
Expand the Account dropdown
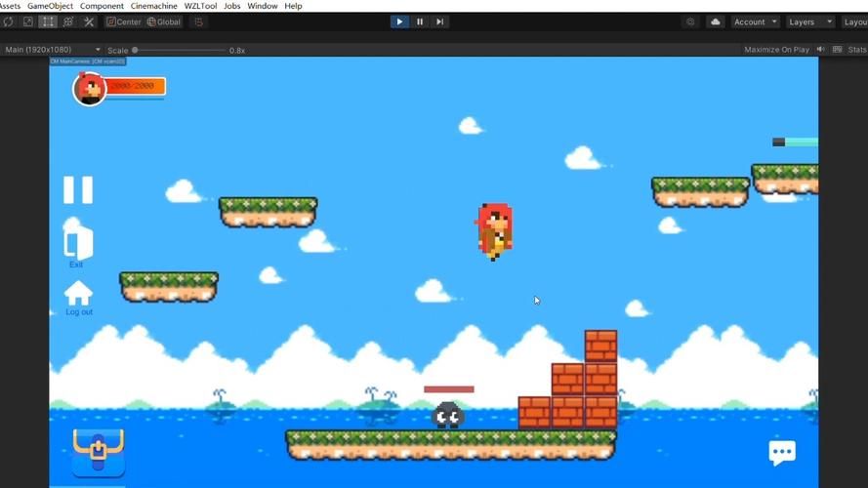755,21
